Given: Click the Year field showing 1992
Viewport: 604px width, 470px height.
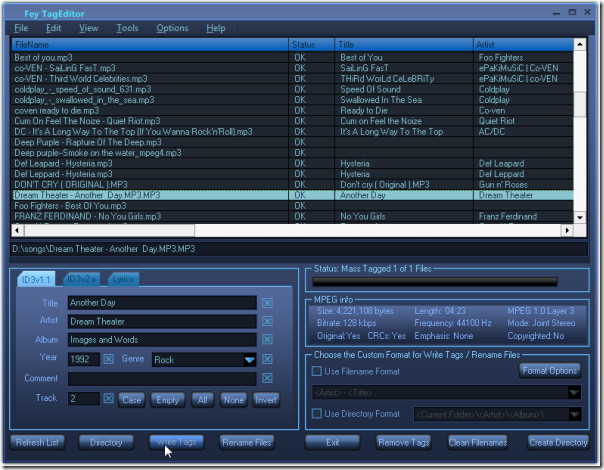Looking at the screenshot, I should 84,359.
